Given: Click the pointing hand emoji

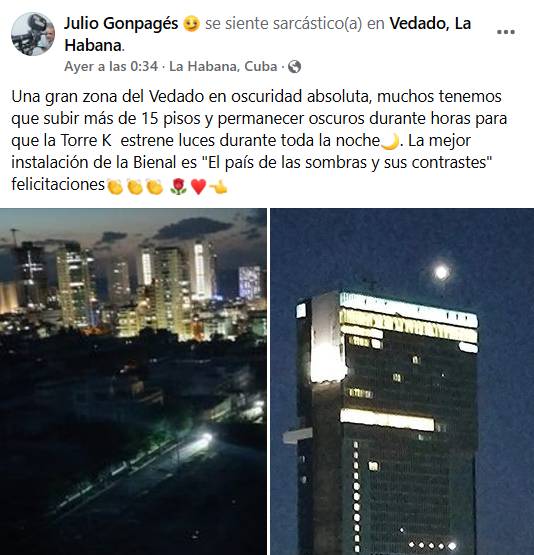Looking at the screenshot, I should pyautogui.click(x=219, y=186).
